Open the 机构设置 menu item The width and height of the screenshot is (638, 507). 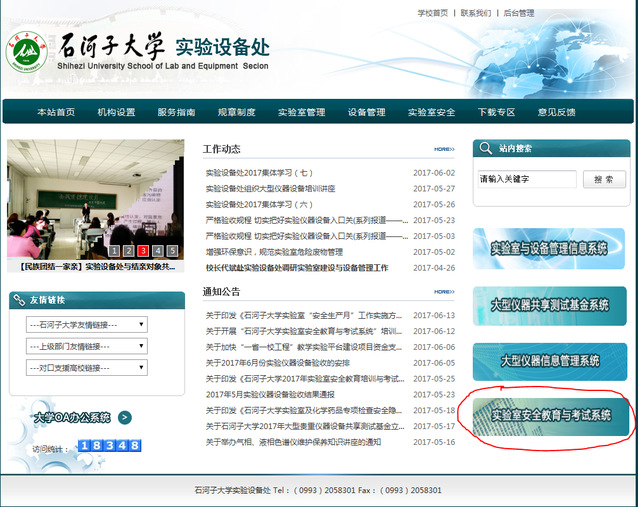pyautogui.click(x=116, y=112)
